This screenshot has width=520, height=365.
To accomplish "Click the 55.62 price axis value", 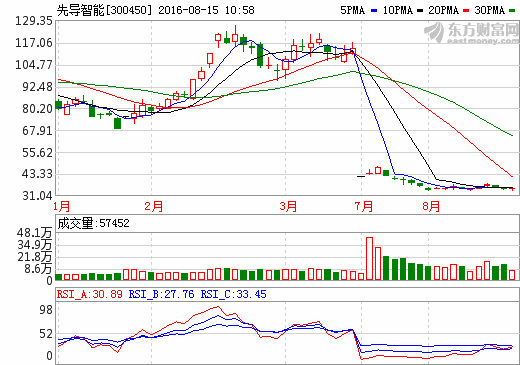I will tap(37, 153).
